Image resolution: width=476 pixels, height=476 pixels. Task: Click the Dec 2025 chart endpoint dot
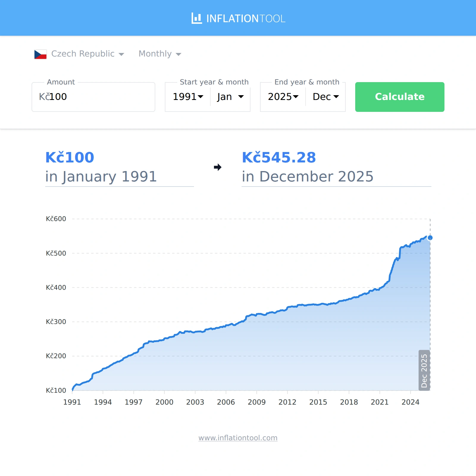[x=430, y=238]
